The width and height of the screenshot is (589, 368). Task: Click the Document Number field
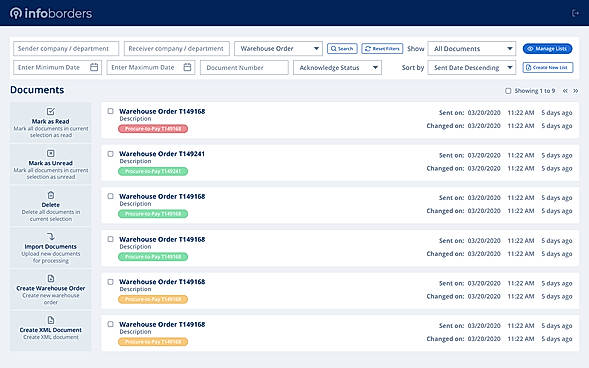point(244,68)
